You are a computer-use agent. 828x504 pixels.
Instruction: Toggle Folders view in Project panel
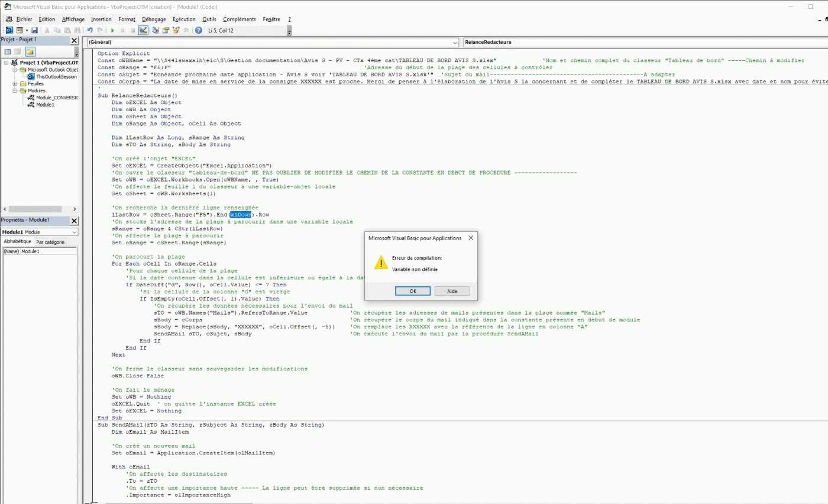30,51
